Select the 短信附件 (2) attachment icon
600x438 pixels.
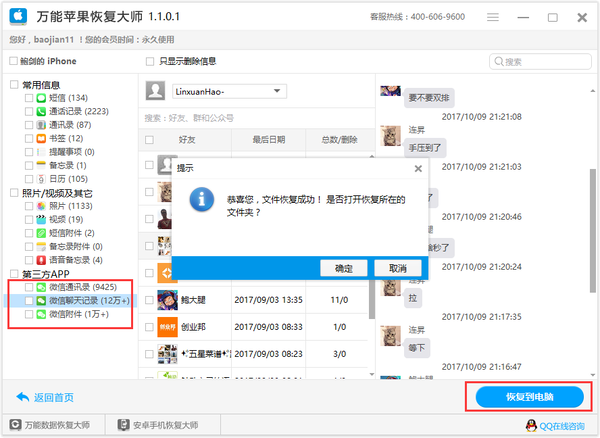(x=41, y=233)
